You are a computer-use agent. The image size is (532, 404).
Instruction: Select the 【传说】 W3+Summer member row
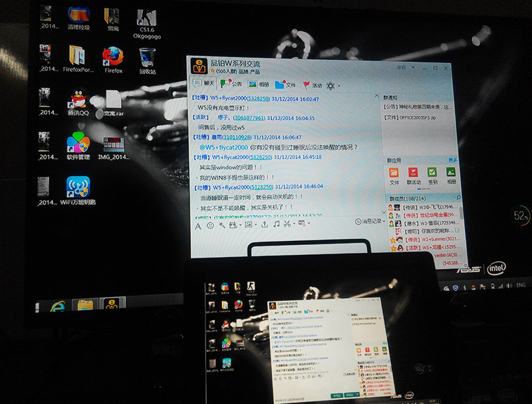click(426, 240)
